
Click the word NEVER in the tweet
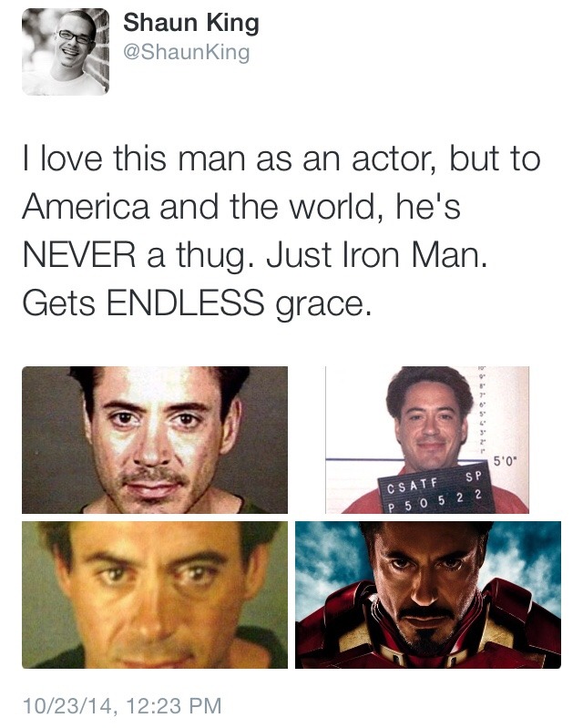(79, 255)
